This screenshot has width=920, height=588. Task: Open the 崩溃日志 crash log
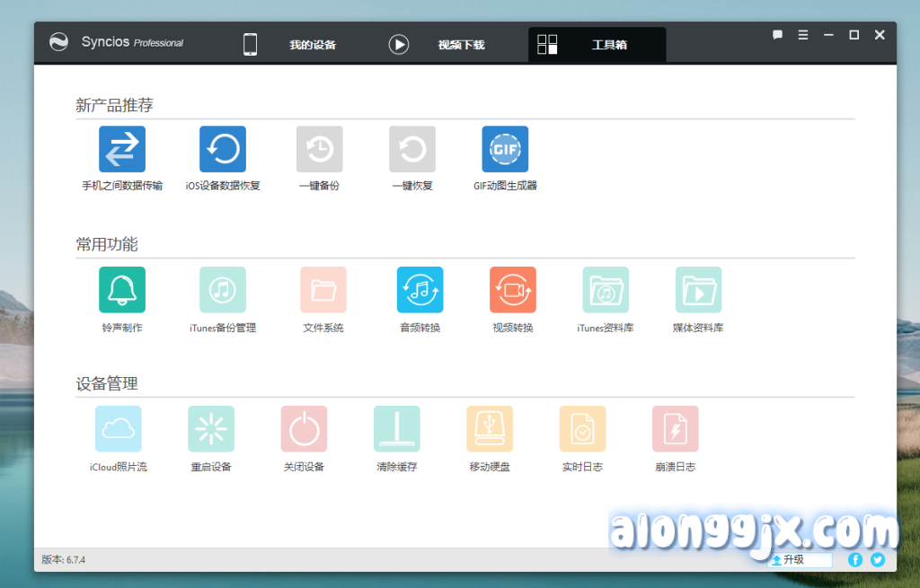pos(675,429)
